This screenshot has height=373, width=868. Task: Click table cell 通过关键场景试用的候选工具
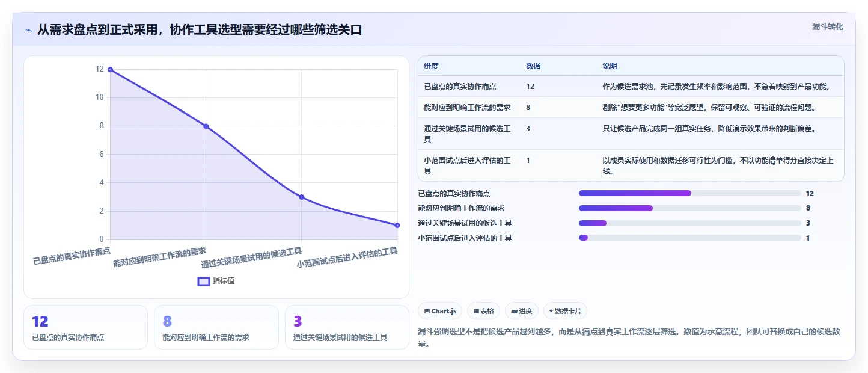(467, 134)
